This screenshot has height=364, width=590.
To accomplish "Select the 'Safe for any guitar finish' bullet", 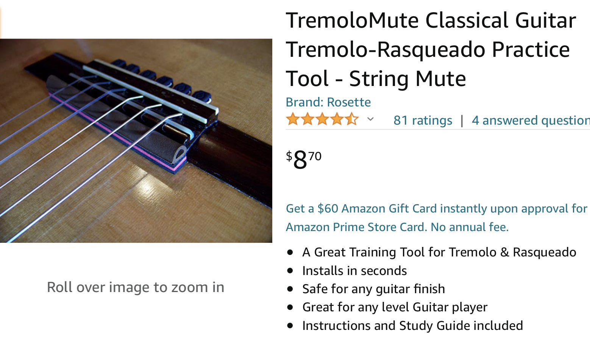I will pos(373,289).
